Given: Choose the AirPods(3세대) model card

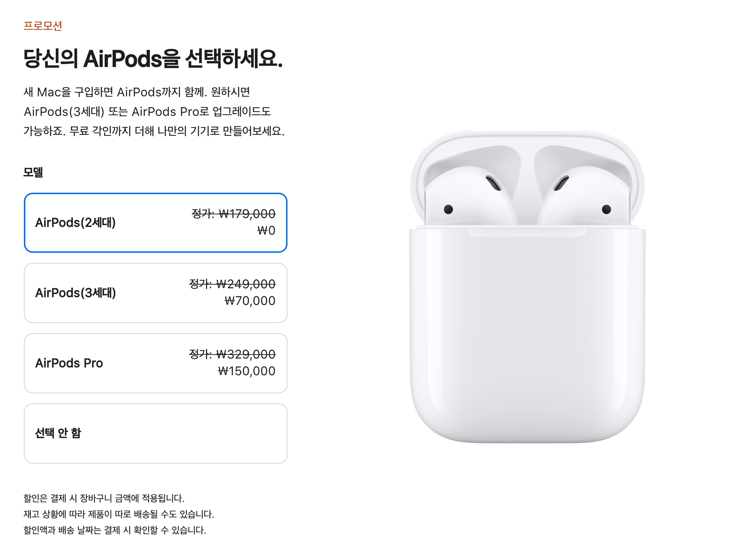Looking at the screenshot, I should 155,293.
